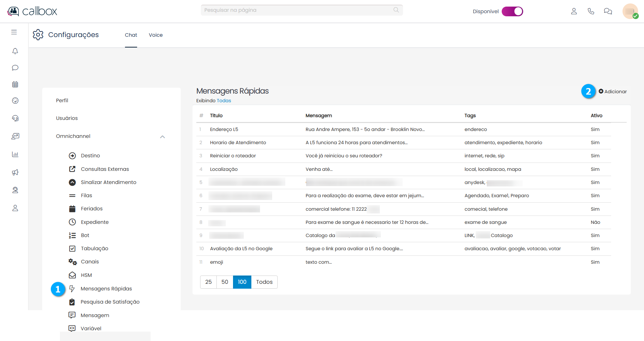Screen dimensions: 644x341
Task: Show 25 items per page
Action: click(x=208, y=282)
